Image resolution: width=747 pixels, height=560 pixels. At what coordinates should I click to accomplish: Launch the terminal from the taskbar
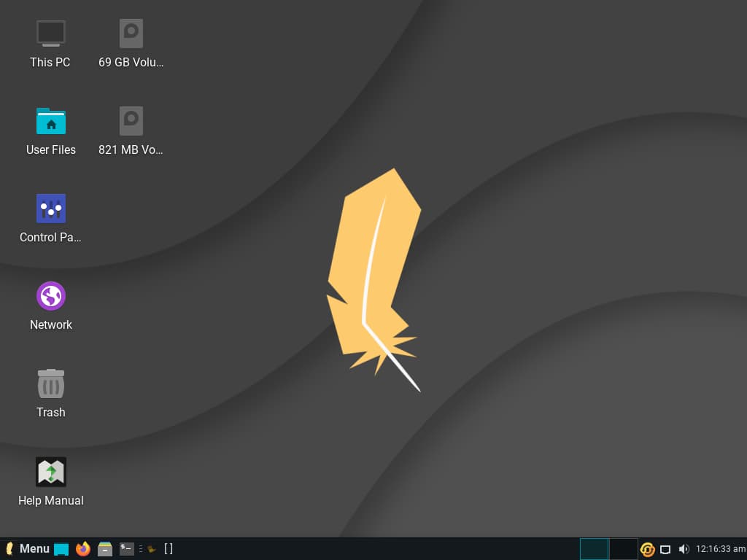pos(126,548)
